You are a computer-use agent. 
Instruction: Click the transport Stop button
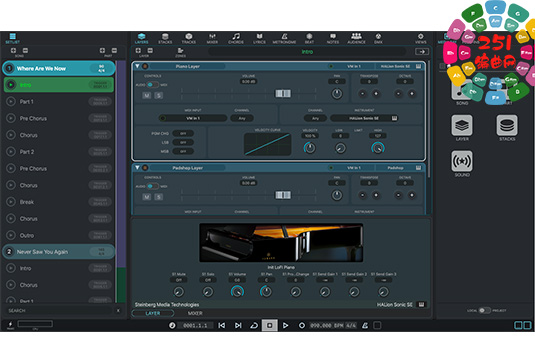pos(269,325)
